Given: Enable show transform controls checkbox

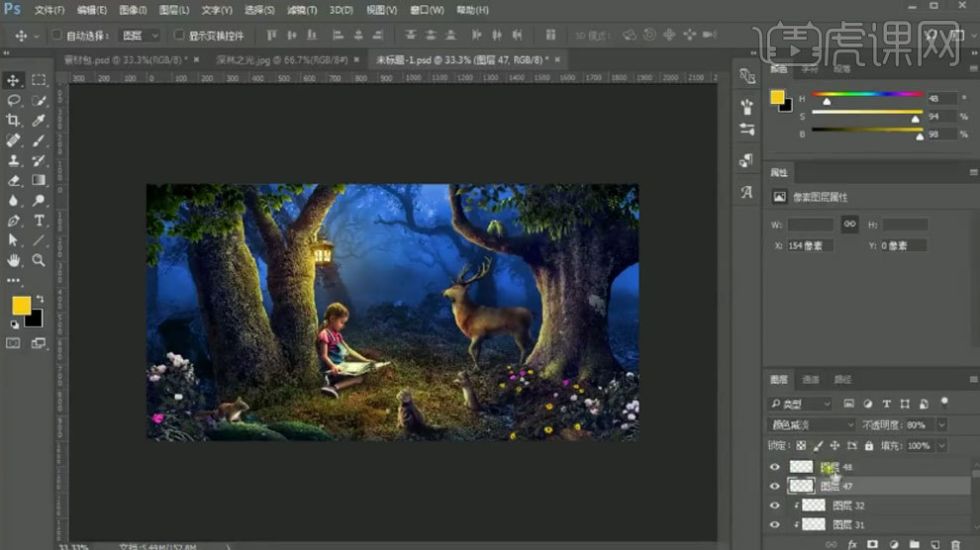Looking at the screenshot, I should [x=179, y=35].
